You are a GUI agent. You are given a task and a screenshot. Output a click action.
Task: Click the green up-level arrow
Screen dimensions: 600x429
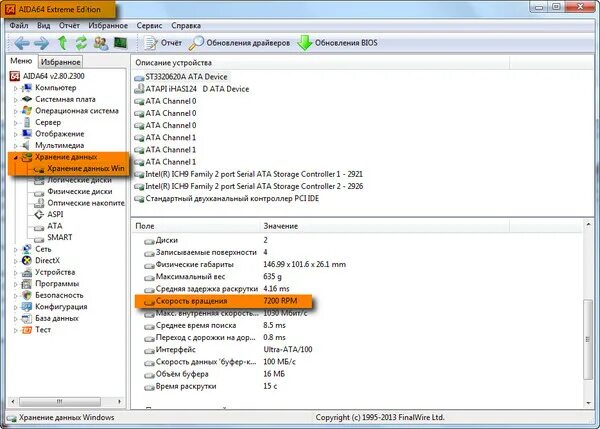62,43
